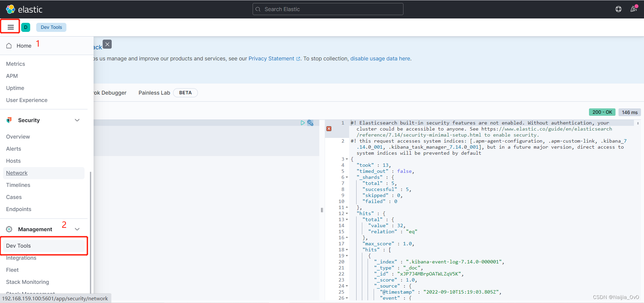644x303 pixels.
Task: Open Security Hosts
Action: pos(13,161)
